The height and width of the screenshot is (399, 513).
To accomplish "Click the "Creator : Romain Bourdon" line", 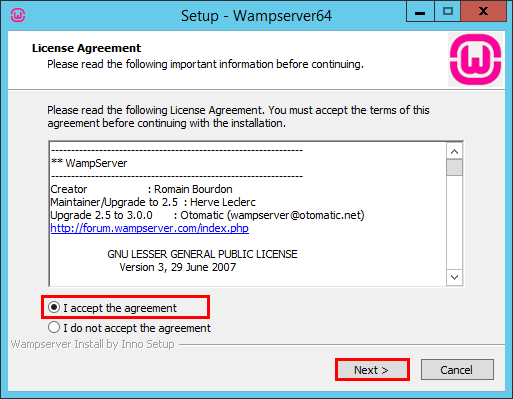I will [141, 189].
